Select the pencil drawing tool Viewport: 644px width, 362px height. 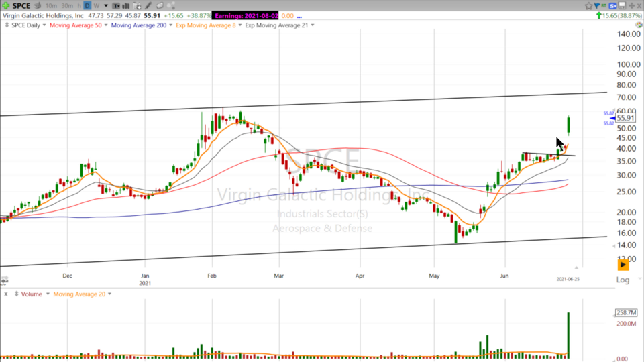tap(148, 6)
